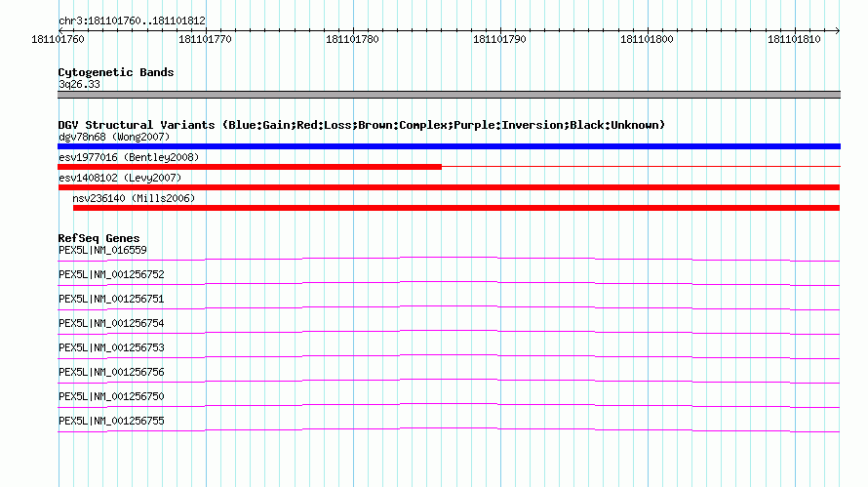Click ruler coordinate 181101800
This screenshot has height=487, width=868.
647,39
